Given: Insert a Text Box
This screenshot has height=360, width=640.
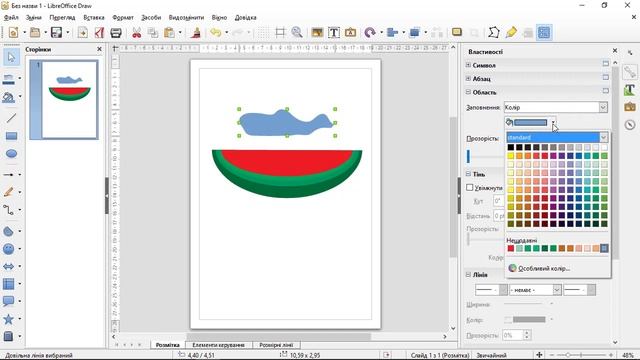Looking at the screenshot, I should click(334, 33).
